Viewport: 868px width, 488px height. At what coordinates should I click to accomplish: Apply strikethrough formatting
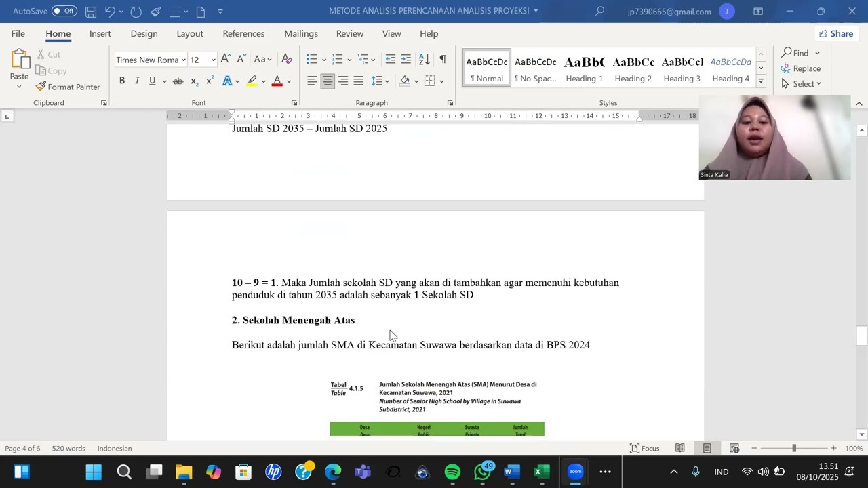[178, 81]
